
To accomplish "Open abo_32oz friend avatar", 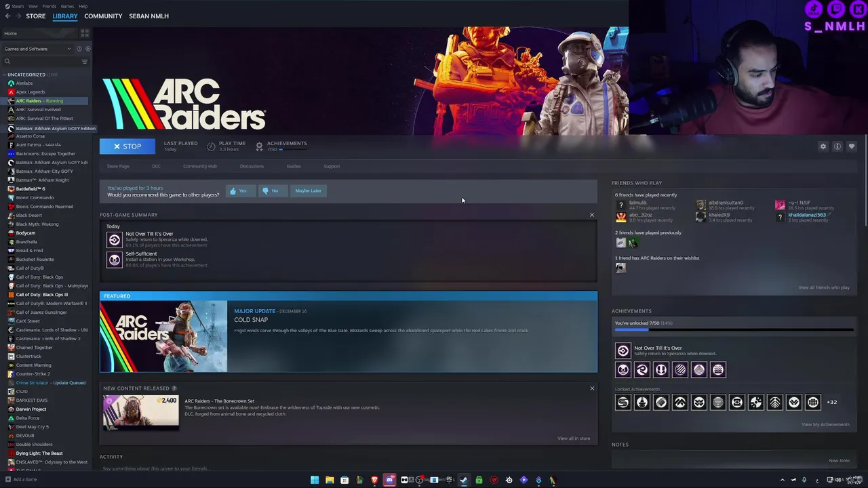I will [620, 217].
